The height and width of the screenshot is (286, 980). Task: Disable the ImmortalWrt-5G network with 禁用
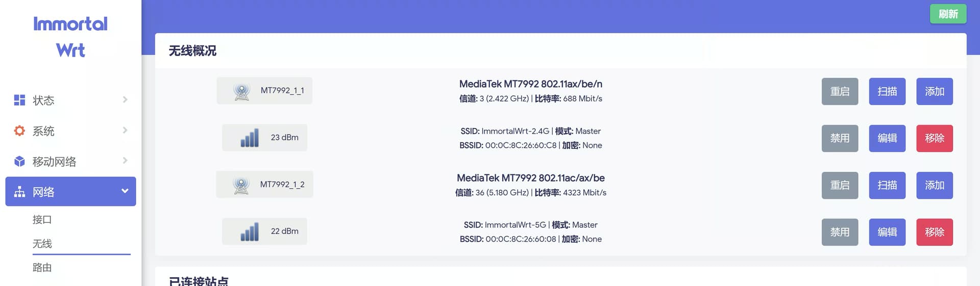point(840,232)
